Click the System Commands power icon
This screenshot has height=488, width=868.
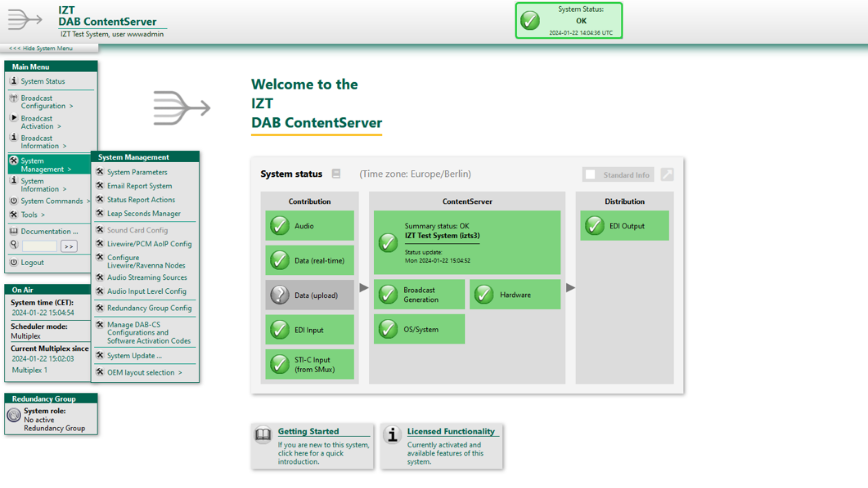(14, 201)
